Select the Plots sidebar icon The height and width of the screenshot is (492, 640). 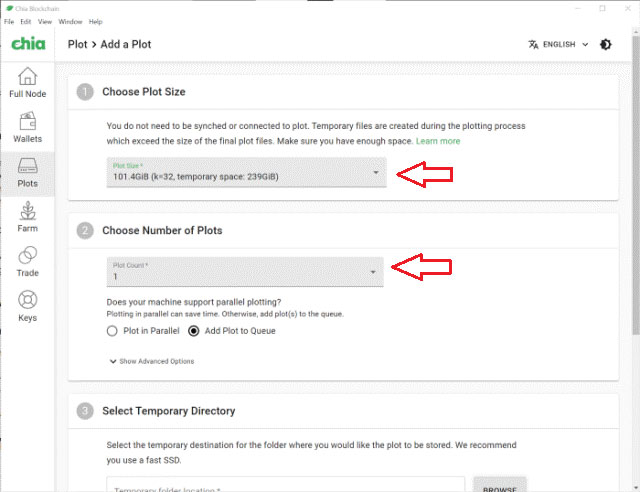click(x=27, y=166)
